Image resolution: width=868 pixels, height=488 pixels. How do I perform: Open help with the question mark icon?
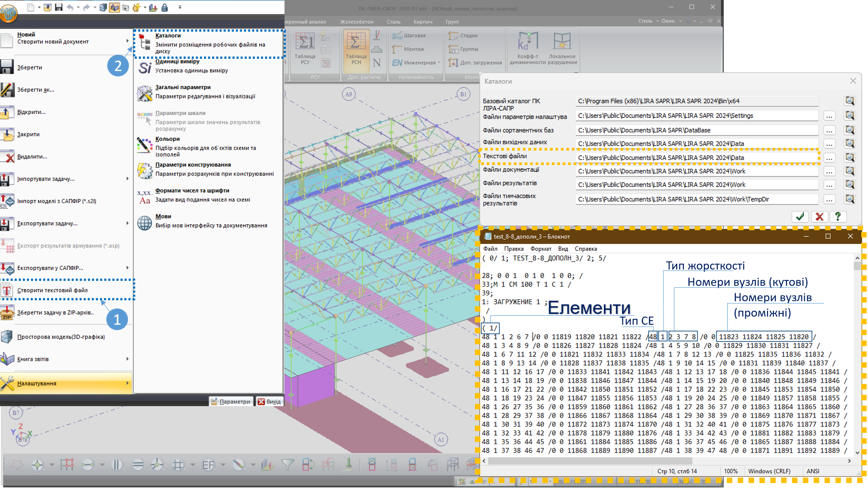tap(838, 217)
